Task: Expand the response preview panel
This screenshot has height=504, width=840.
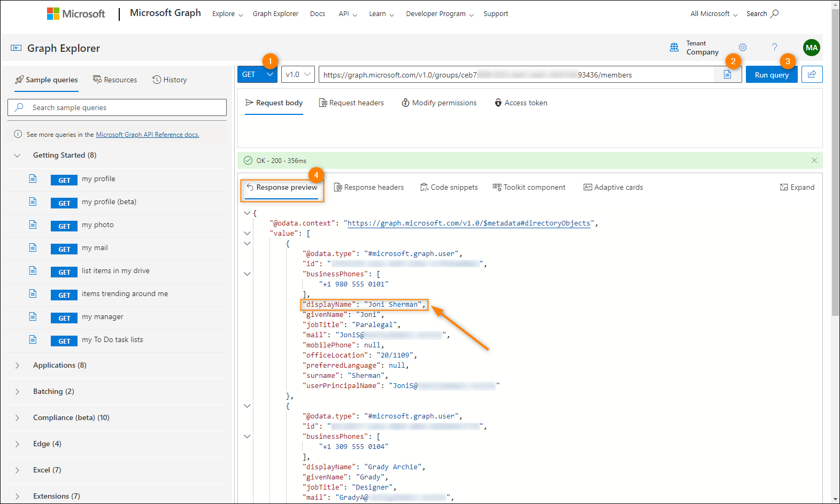Action: tap(797, 187)
